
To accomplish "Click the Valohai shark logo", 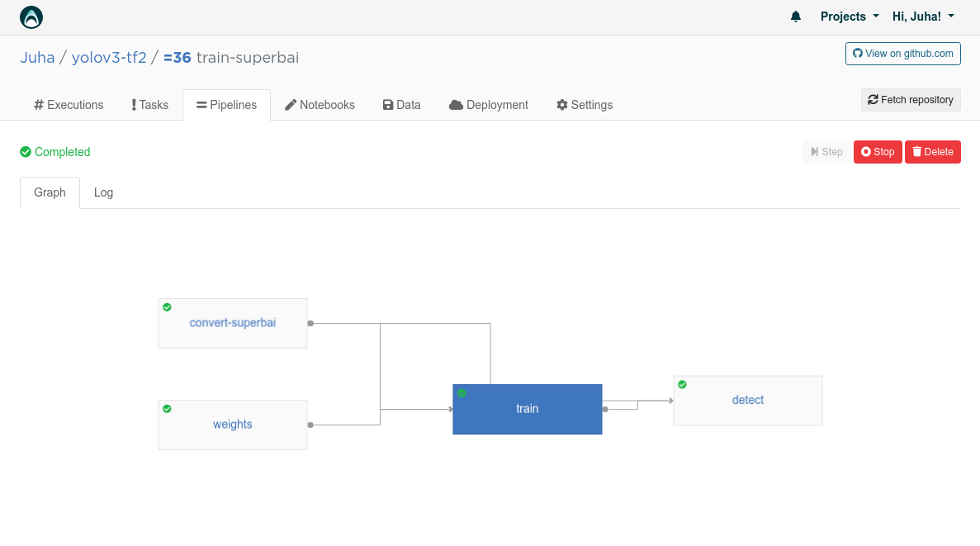I will [x=31, y=17].
